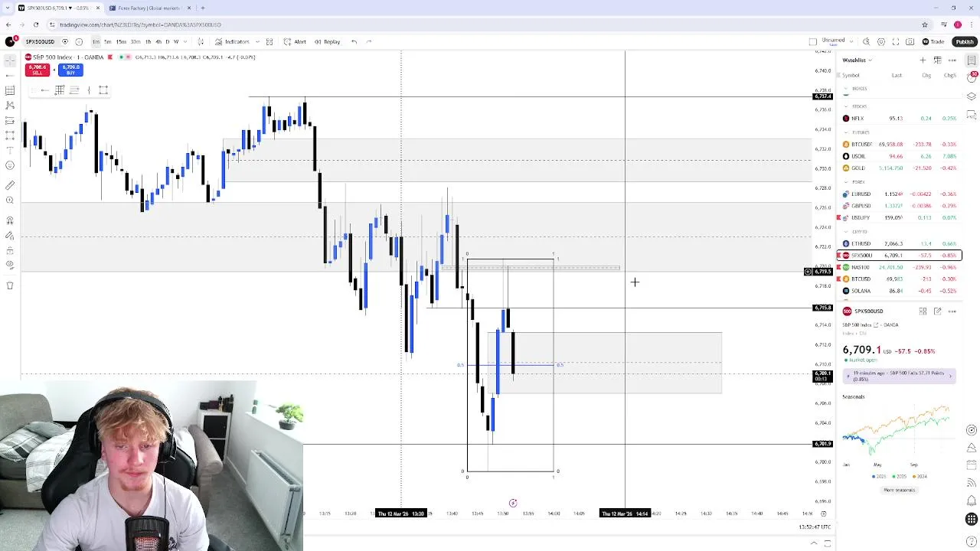Select the 5m timeframe

(x=108, y=41)
